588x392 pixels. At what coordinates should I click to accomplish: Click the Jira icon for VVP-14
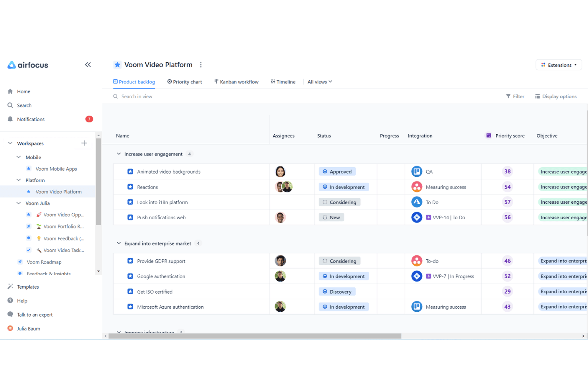pyautogui.click(x=416, y=217)
